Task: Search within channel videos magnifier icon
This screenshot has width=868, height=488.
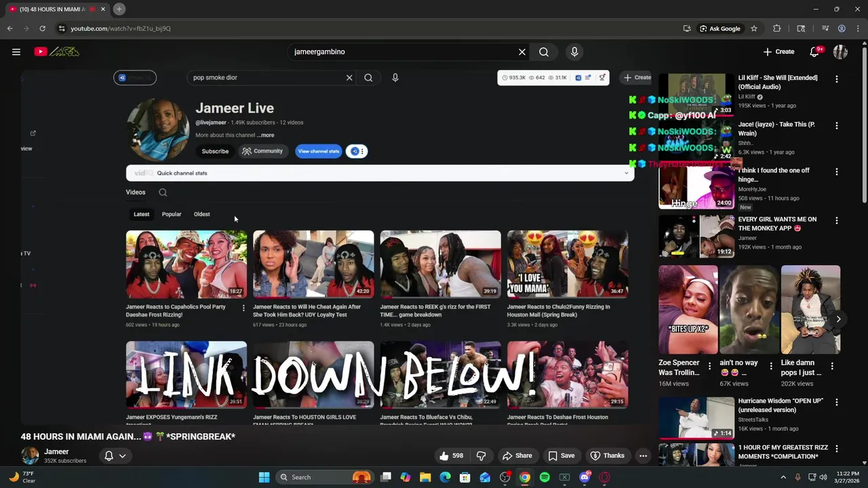Action: (x=163, y=192)
